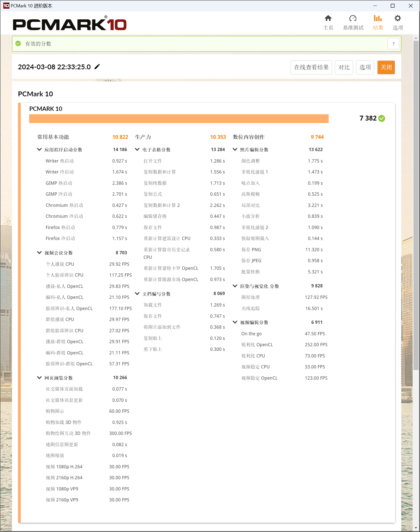Viewport: 420px width, 532px height.
Task: Edit the result name with pencil icon
Action: (97, 67)
